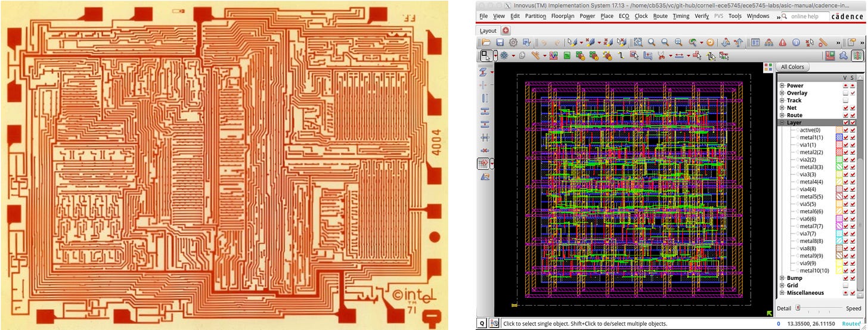Toggle visibility checkbox for Net
Screen dimensions: 868x330
pyautogui.click(x=845, y=108)
